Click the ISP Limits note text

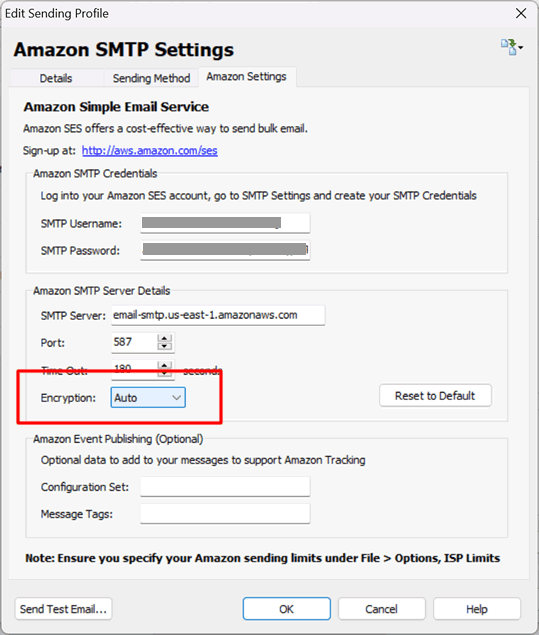(262, 558)
